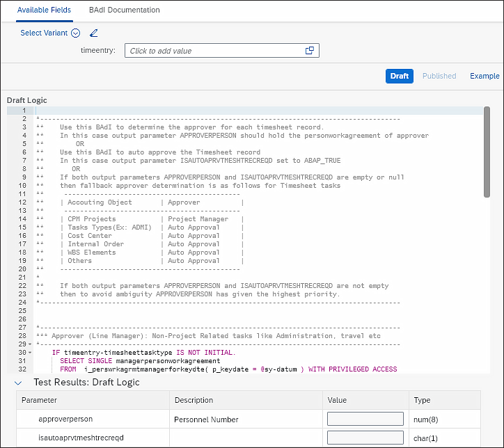Click the 'IF timeentry-timesheettasktype' code line

pyautogui.click(x=143, y=353)
